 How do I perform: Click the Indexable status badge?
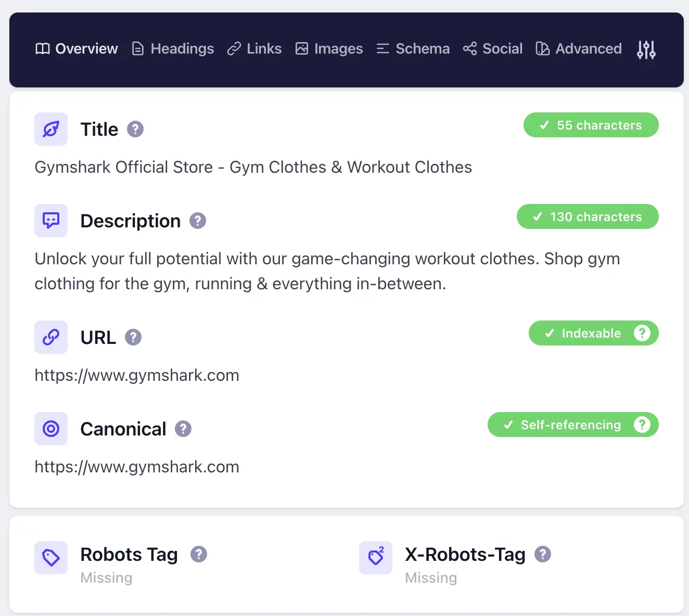tap(594, 333)
